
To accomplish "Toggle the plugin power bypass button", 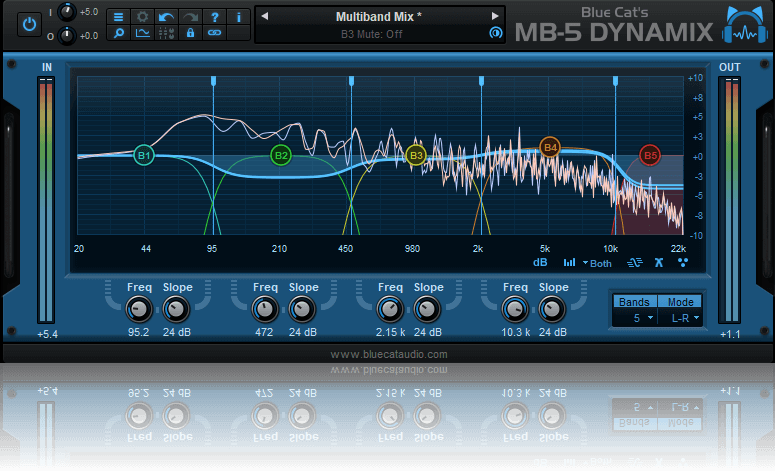I will 29,23.
